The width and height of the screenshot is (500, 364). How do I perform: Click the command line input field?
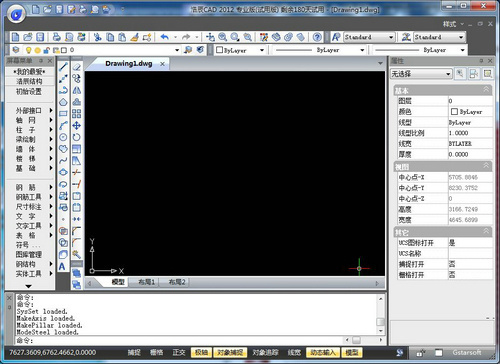179,340
